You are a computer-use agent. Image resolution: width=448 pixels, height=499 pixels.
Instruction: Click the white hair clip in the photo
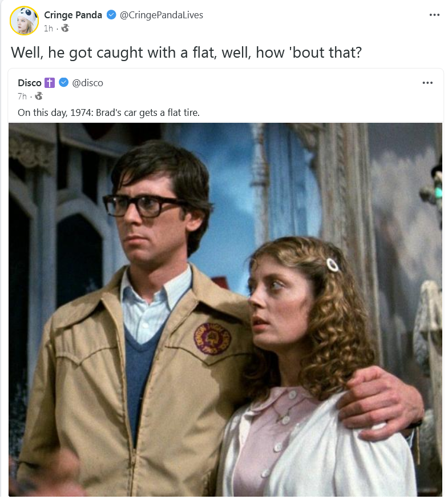point(333,265)
